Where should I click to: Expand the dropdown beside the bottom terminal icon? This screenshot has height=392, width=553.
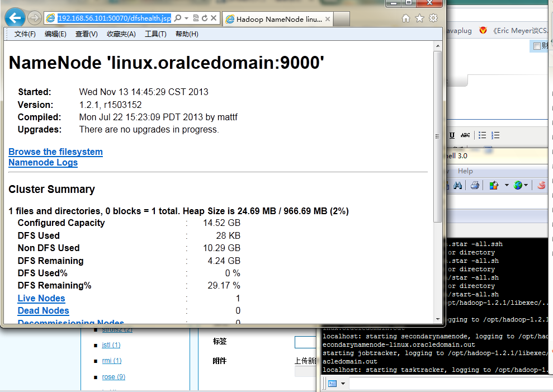[343, 384]
